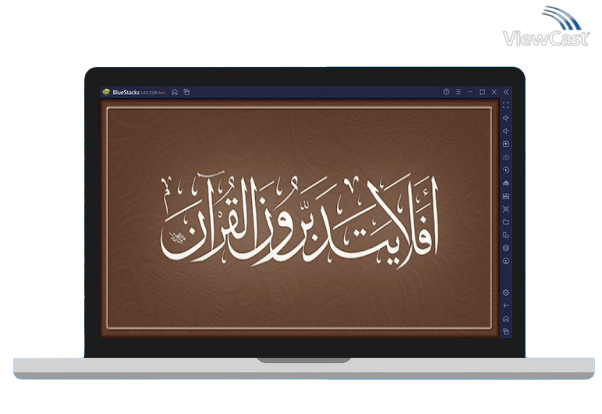This screenshot has width=602, height=414.
Task: Toggle fullscreen mode in the sidebar
Action: coord(506,105)
